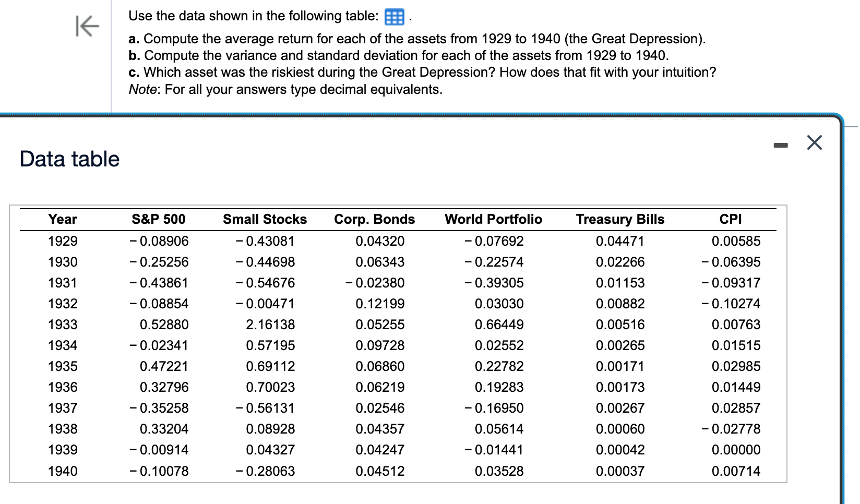Select the Year column header
Image resolution: width=860 pixels, height=504 pixels.
point(62,219)
